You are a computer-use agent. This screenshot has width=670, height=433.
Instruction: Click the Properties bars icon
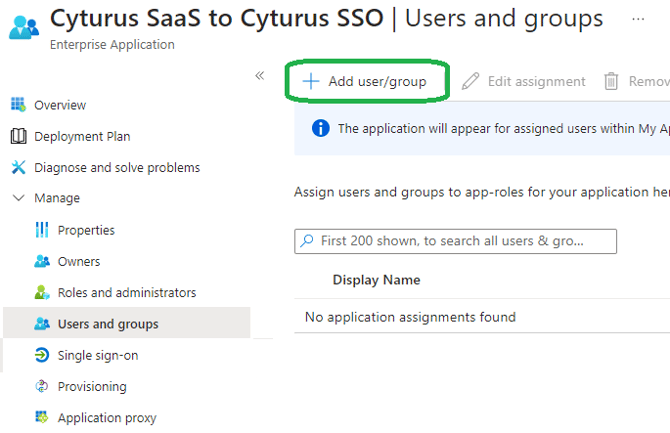pyautogui.click(x=42, y=230)
